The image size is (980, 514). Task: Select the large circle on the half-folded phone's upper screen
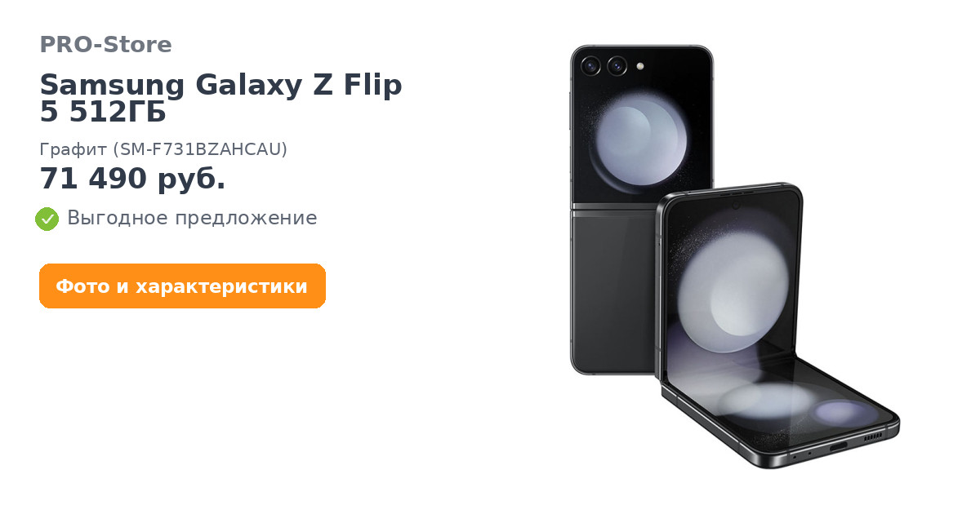tap(733, 288)
